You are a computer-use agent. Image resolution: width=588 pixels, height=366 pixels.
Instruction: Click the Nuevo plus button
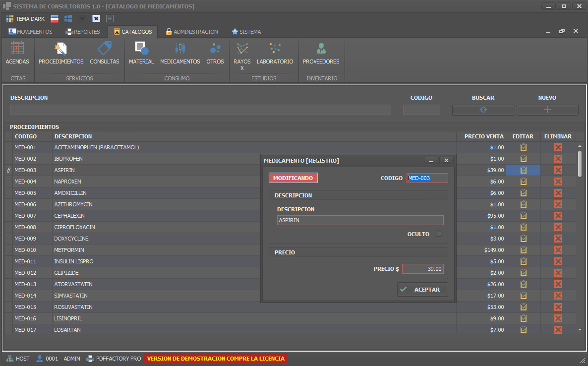tap(547, 110)
